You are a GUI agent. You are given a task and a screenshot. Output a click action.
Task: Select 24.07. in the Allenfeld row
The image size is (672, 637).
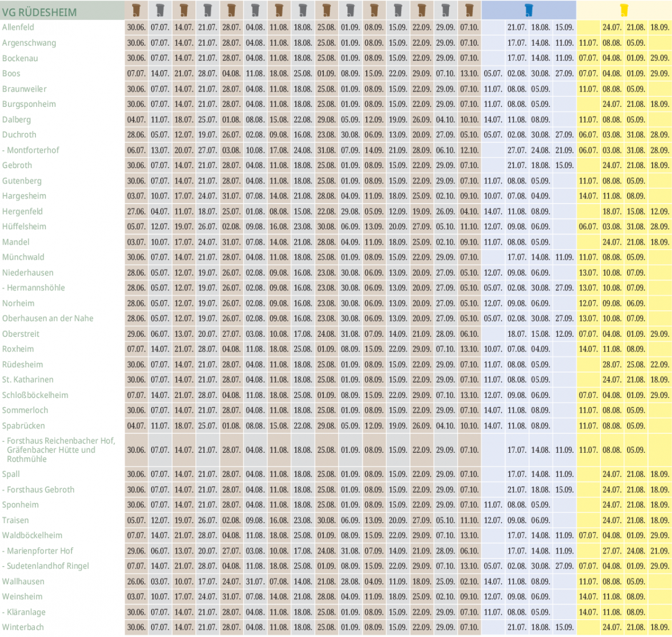(x=611, y=27)
